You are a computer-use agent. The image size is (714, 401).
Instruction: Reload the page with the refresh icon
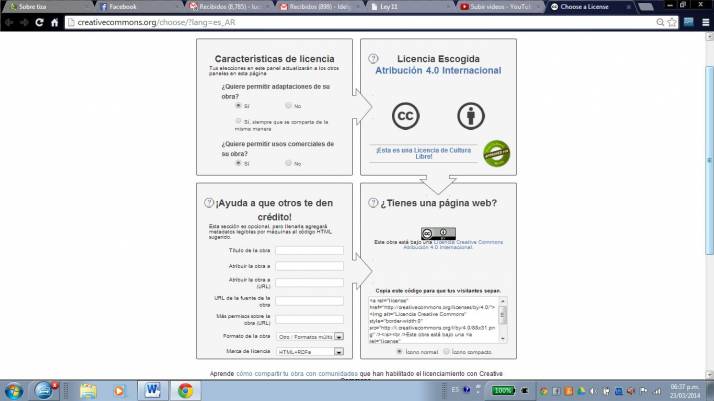[x=40, y=22]
